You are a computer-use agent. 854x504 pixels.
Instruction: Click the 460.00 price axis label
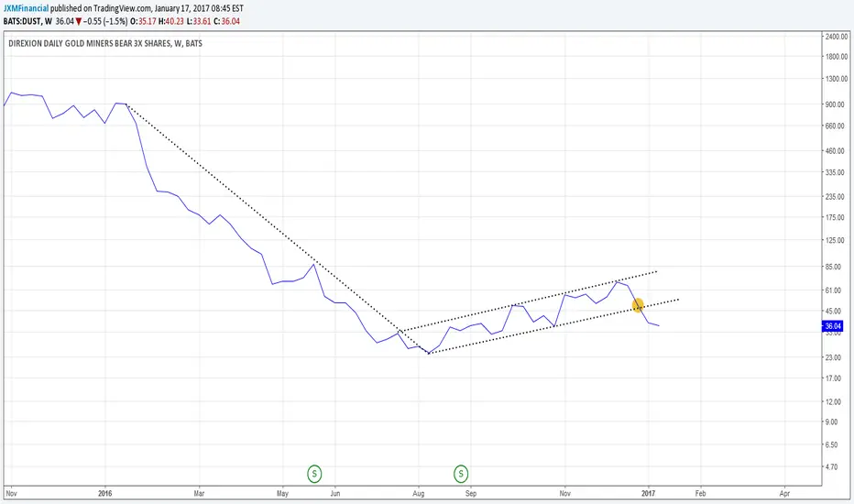pos(835,151)
